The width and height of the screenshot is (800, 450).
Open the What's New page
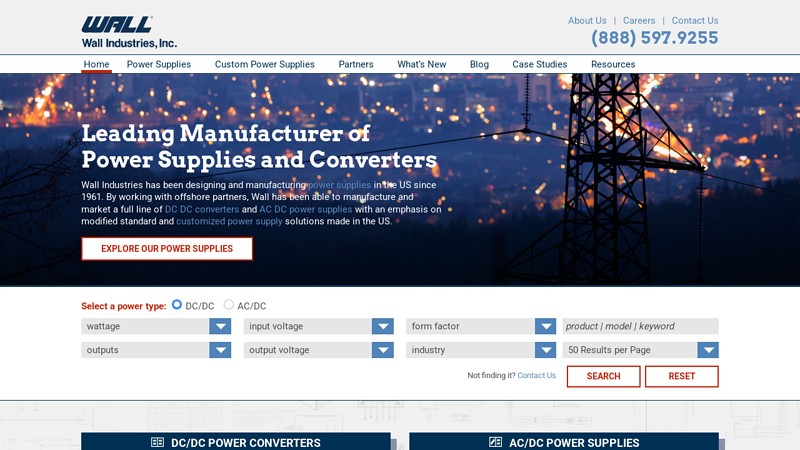click(422, 64)
